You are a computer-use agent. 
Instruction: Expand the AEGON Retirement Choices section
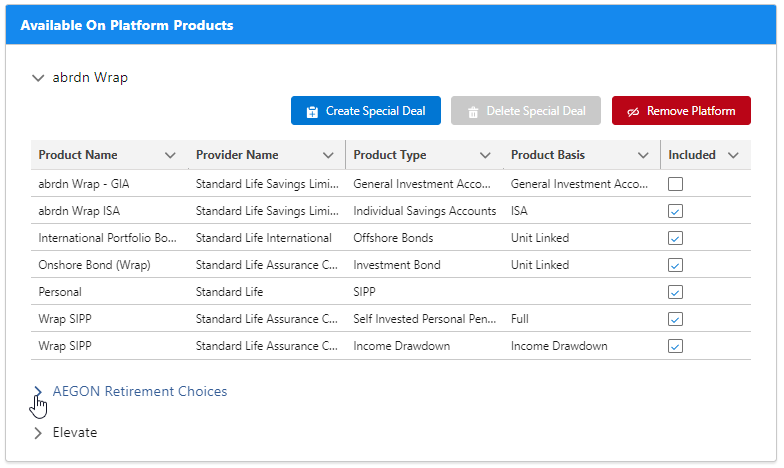pyautogui.click(x=39, y=392)
